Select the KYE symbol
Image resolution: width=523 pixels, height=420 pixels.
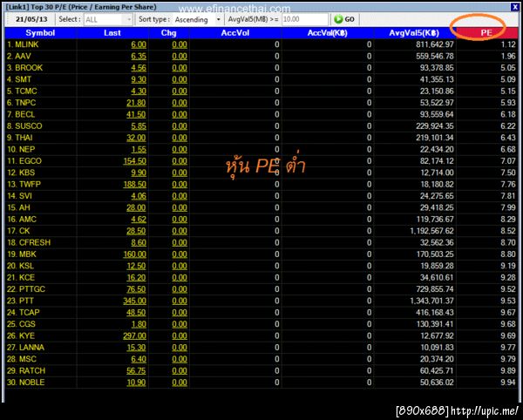[x=27, y=336]
